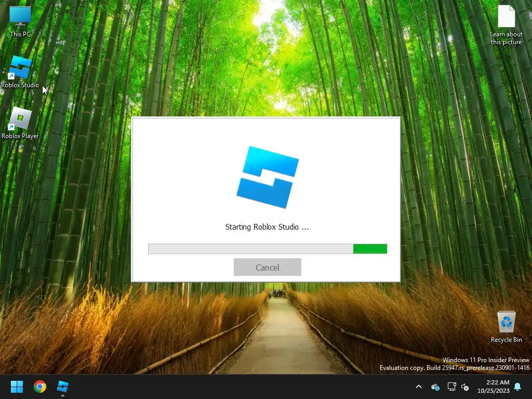Open the Windows Start menu
532x399 pixels.
17,387
